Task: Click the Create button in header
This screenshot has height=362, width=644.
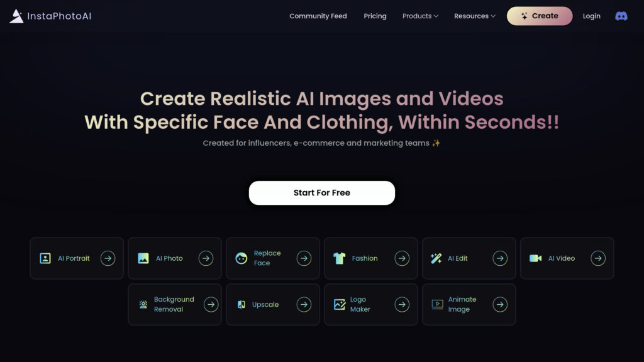Action: [540, 16]
